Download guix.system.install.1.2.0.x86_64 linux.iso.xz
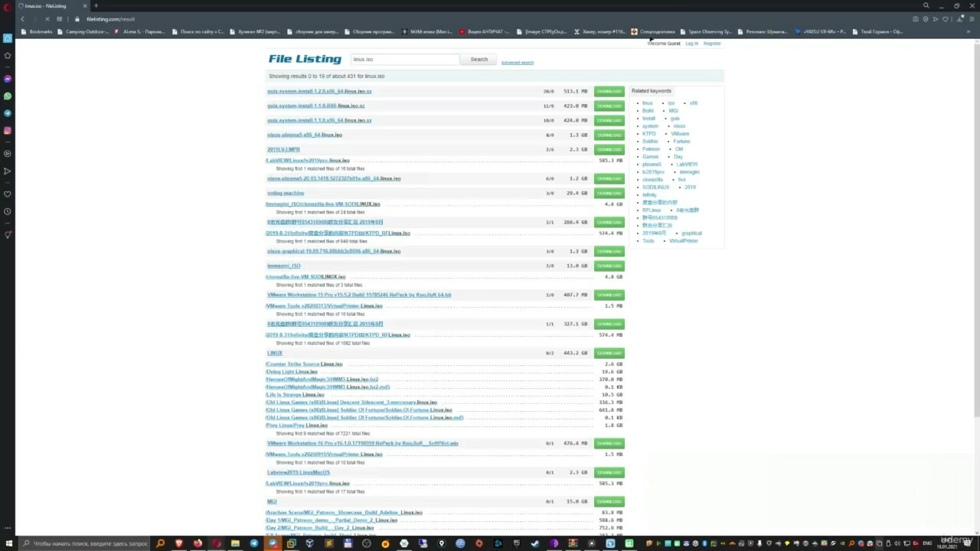 609,91
